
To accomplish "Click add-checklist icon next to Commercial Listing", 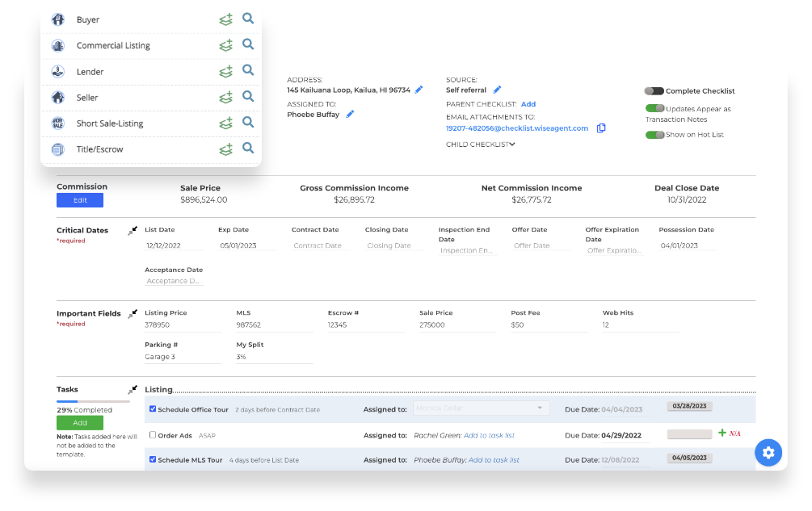I will tap(226, 45).
